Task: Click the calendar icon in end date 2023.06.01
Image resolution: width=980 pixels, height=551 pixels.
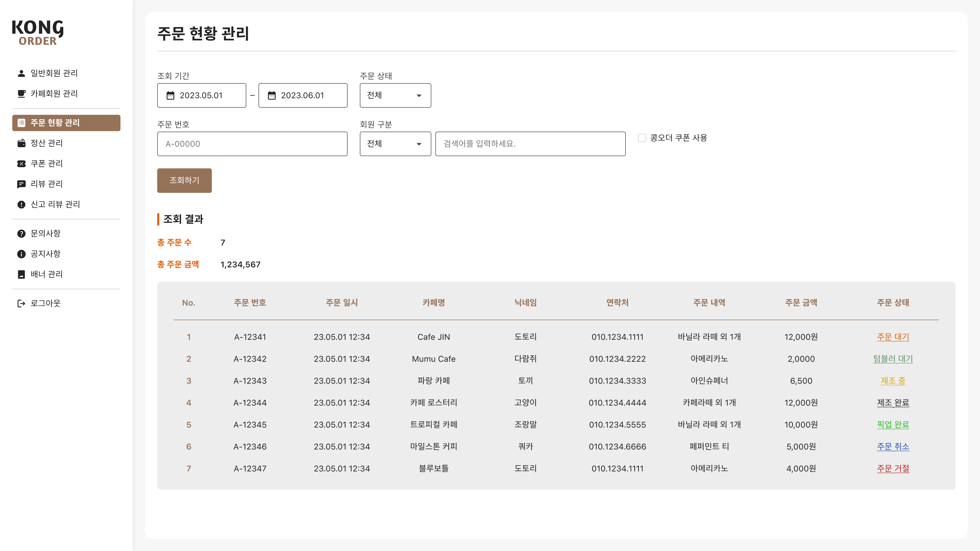Action: pos(272,95)
